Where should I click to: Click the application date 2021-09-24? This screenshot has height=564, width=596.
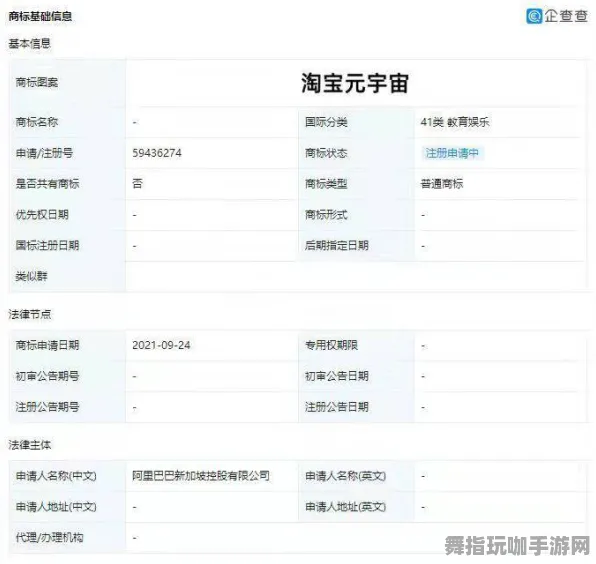pyautogui.click(x=161, y=345)
